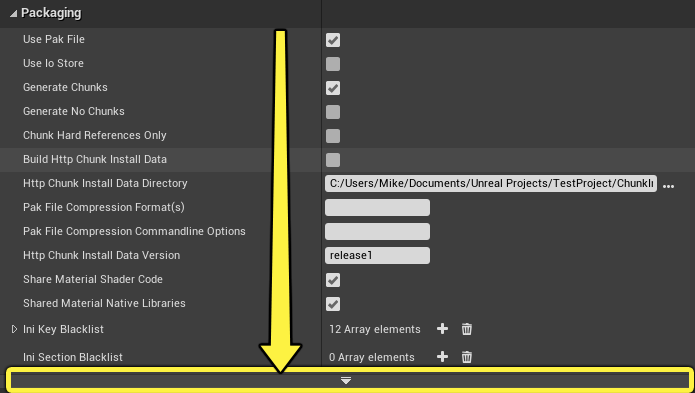Toggle Share Material Shader Code off

pyautogui.click(x=333, y=280)
